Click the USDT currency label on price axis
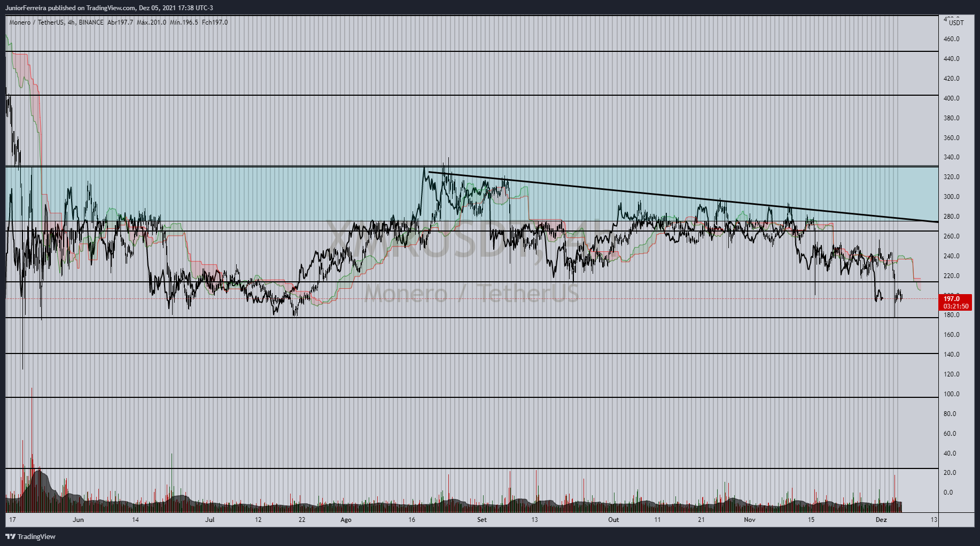 click(x=956, y=23)
